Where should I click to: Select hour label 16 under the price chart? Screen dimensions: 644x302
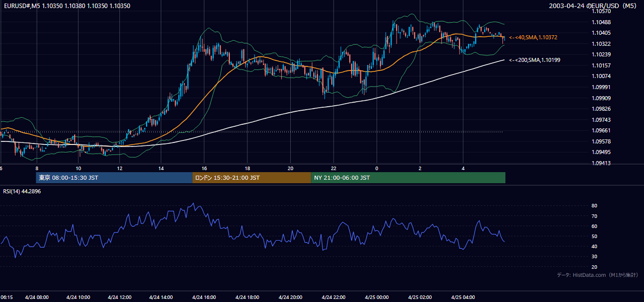point(204,168)
